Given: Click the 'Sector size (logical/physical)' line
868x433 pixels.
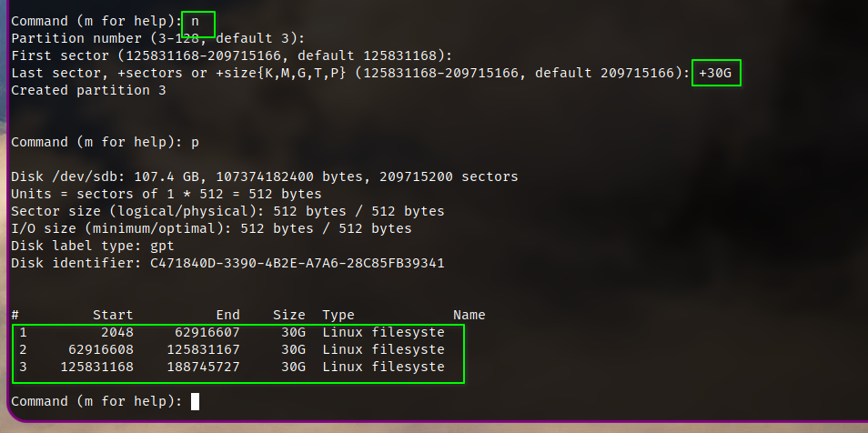Looking at the screenshot, I should tap(227, 211).
